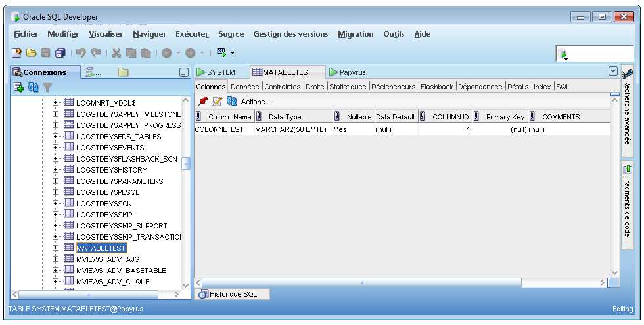Image resolution: width=644 pixels, height=325 pixels.
Task: Minimize the Connexions panel
Action: (184, 72)
